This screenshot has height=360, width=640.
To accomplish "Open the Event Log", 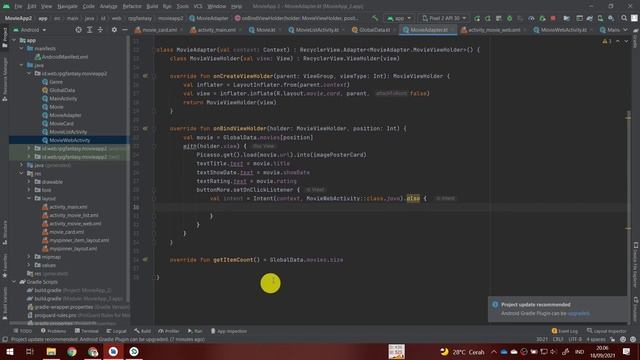I will (565, 331).
